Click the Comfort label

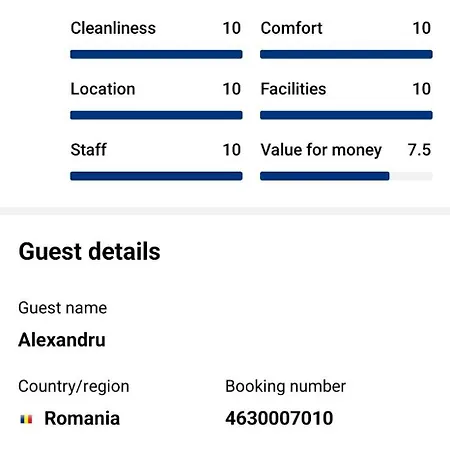[x=291, y=28]
